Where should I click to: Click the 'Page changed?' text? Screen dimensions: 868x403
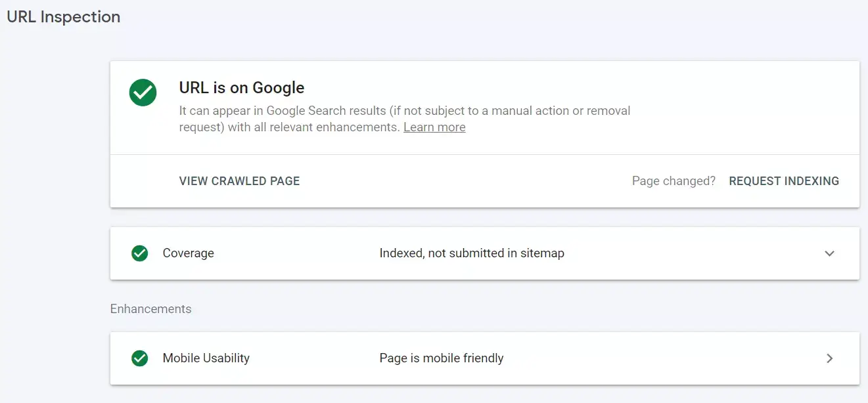click(x=674, y=181)
